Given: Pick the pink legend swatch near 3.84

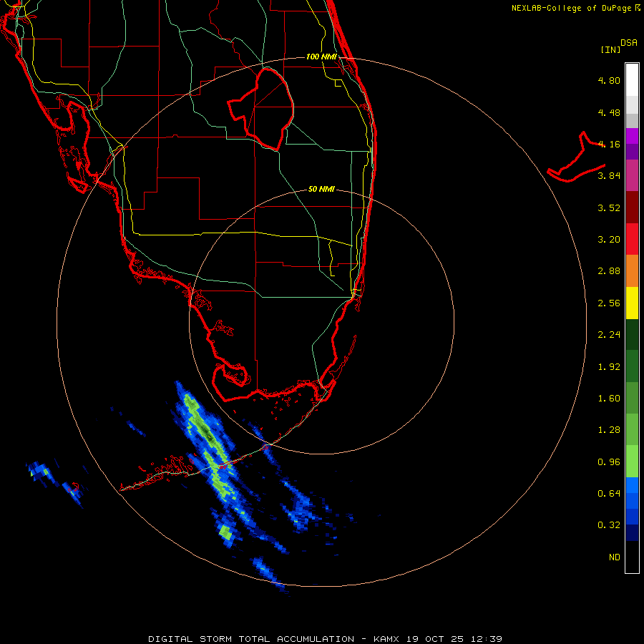Looking at the screenshot, I should click(632, 175).
